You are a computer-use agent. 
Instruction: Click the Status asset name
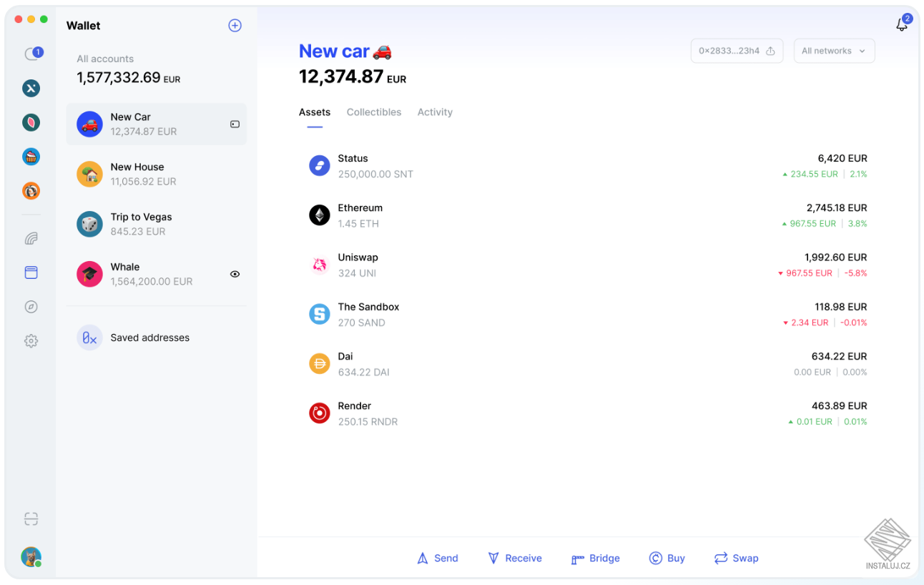click(x=353, y=159)
